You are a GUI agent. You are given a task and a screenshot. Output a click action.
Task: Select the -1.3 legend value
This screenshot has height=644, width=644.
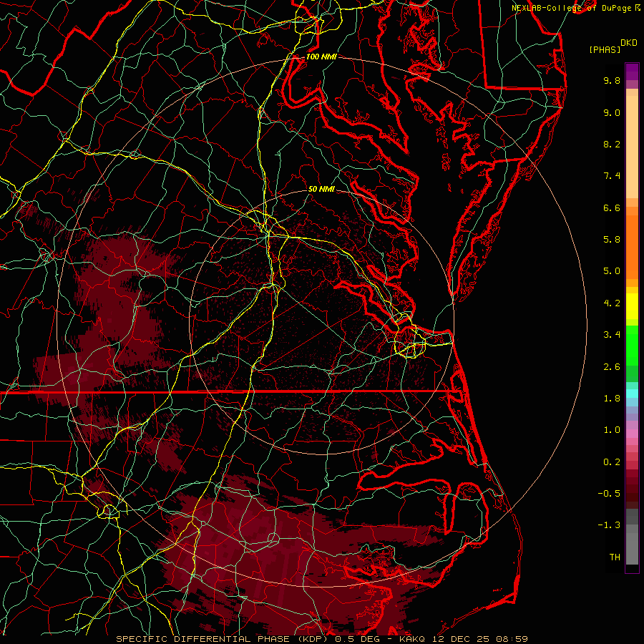(609, 525)
